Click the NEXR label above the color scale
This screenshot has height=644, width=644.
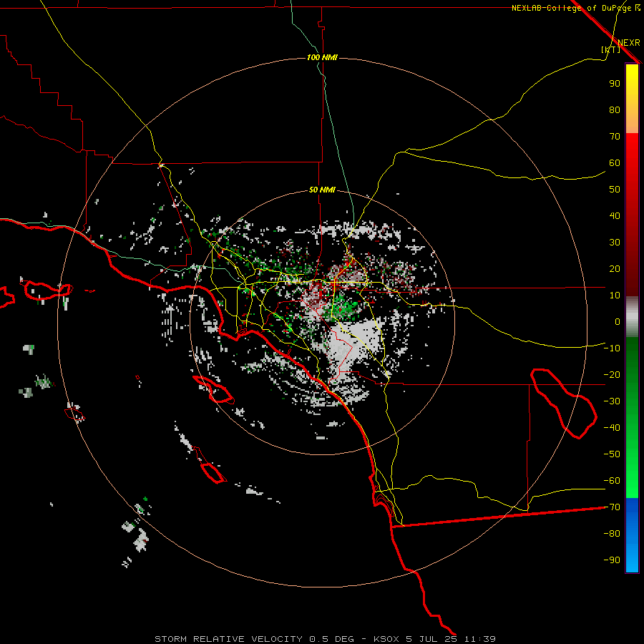tap(628, 43)
